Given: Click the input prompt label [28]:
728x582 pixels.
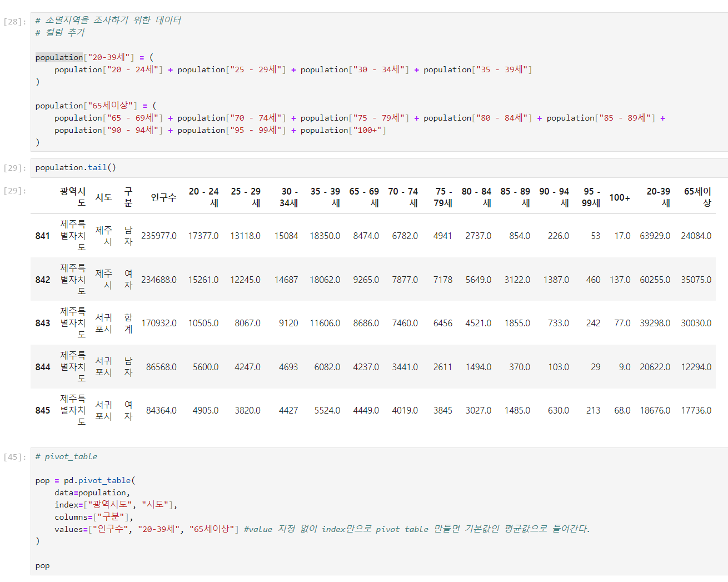Looking at the screenshot, I should pyautogui.click(x=15, y=22).
